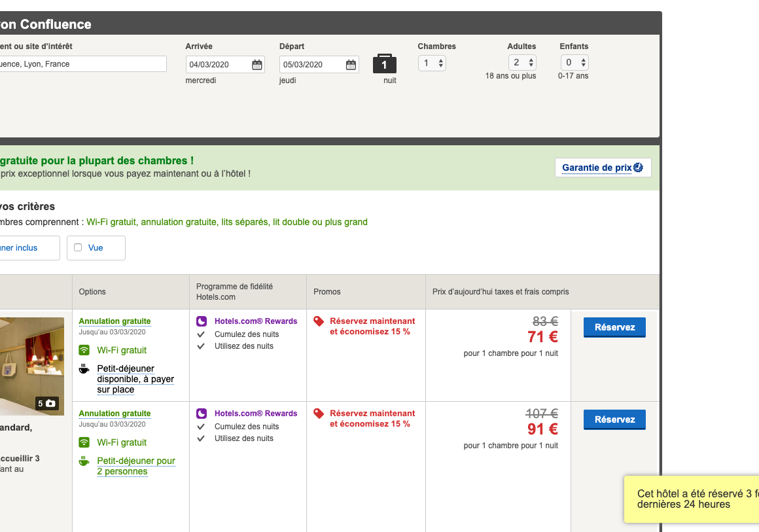759x532 pixels.
Task: Open the first Annulation gratuite link
Action: pyautogui.click(x=115, y=321)
